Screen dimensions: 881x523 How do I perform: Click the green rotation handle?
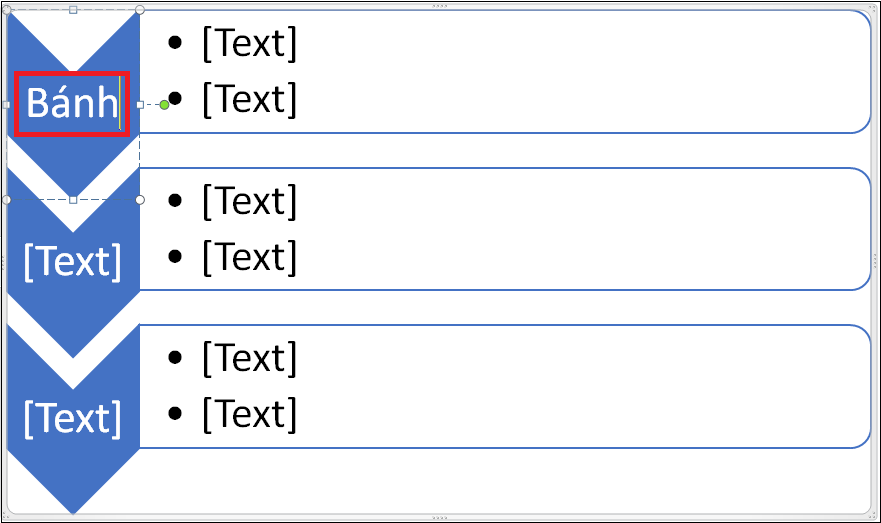pyautogui.click(x=164, y=105)
